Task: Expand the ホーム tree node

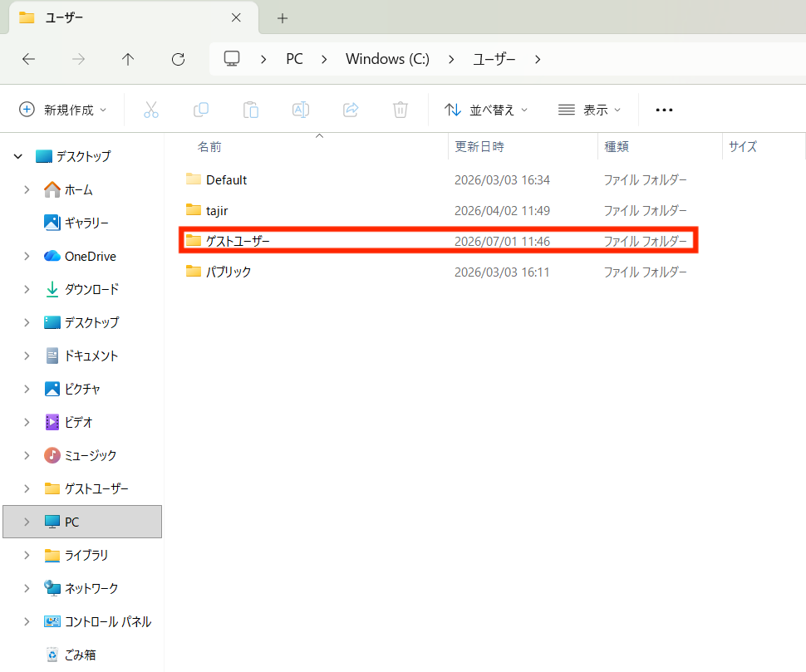Action: click(27, 189)
